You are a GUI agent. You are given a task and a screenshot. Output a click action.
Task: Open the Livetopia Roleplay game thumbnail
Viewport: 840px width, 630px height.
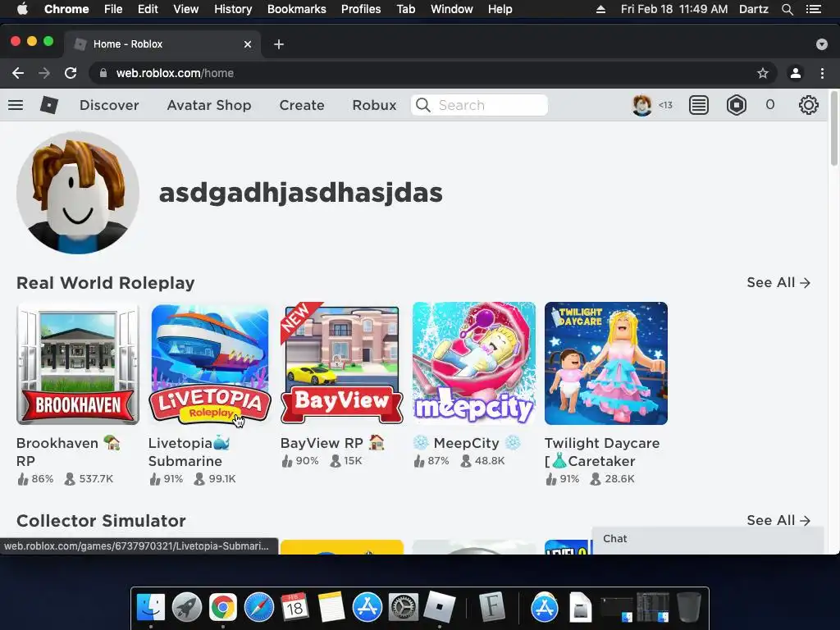point(210,363)
